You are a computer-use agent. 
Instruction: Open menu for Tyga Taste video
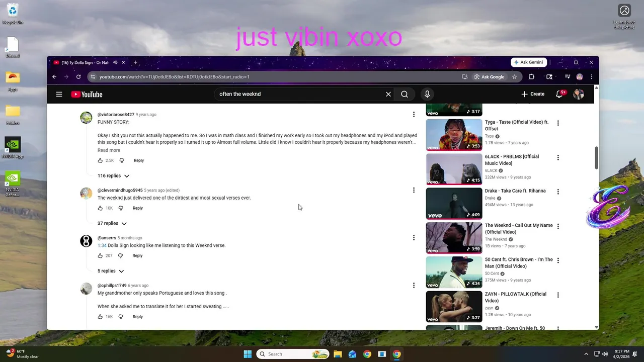click(x=557, y=123)
